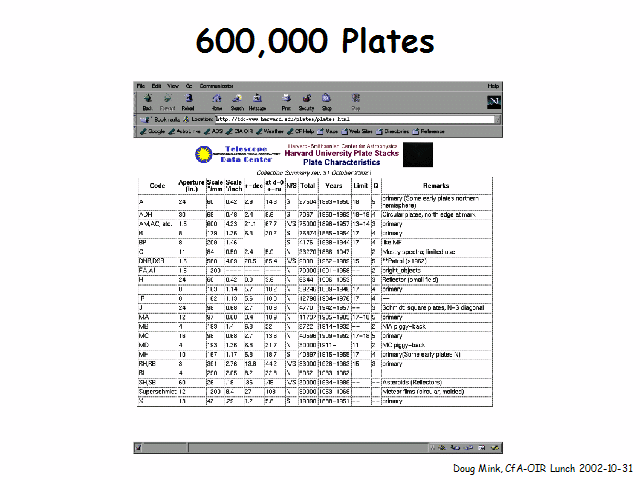
Task: Click the Harvard University Plate Stacks heading
Action: pos(342,153)
